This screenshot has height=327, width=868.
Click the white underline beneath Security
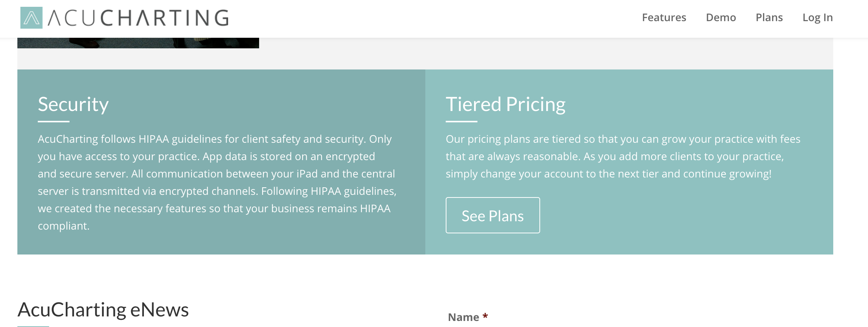click(x=54, y=122)
